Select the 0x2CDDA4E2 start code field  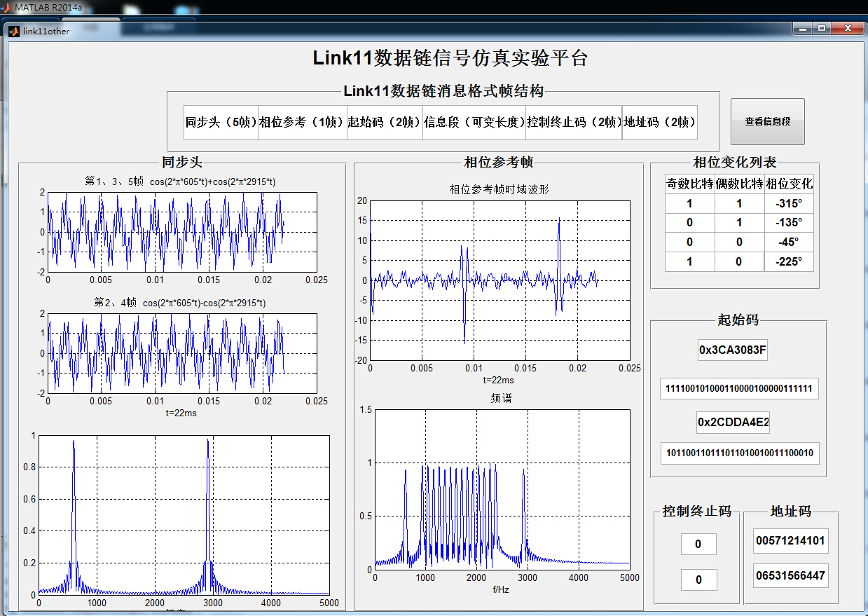coord(733,423)
